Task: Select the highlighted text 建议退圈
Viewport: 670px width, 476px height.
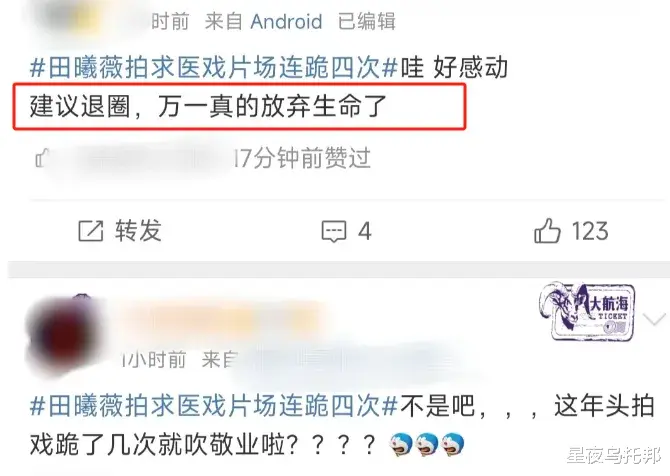Action: (80, 106)
